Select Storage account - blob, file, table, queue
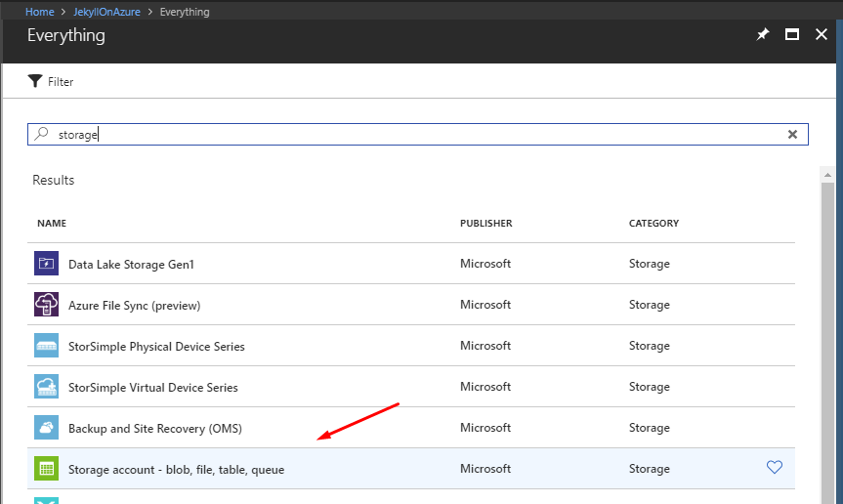The width and height of the screenshot is (843, 504). [x=411, y=469]
